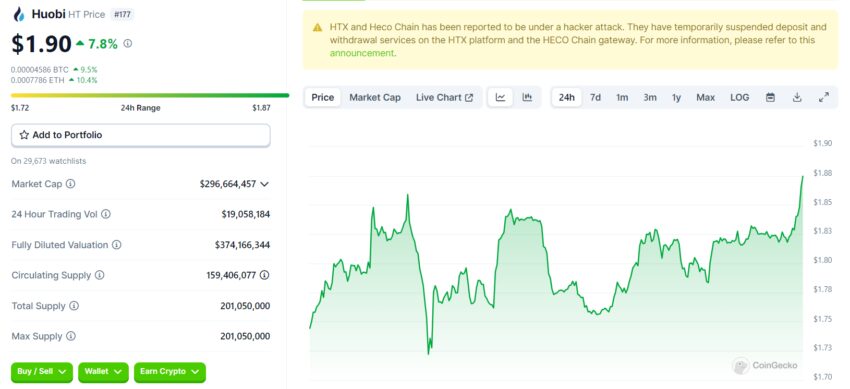Select the 1y time range

pos(677,98)
